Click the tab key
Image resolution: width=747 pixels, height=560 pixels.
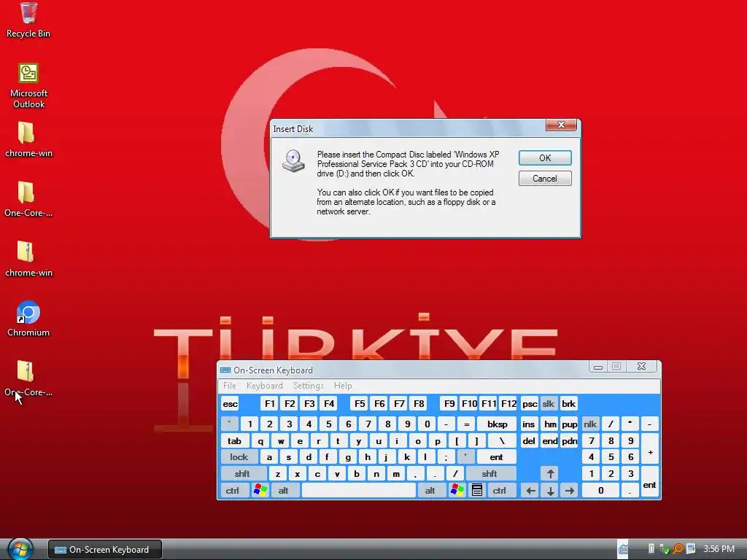pyautogui.click(x=234, y=440)
